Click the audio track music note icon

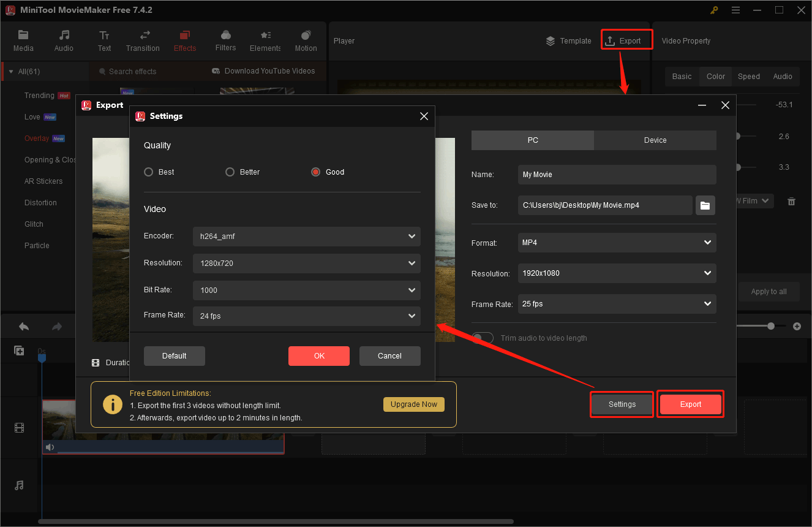click(19, 485)
